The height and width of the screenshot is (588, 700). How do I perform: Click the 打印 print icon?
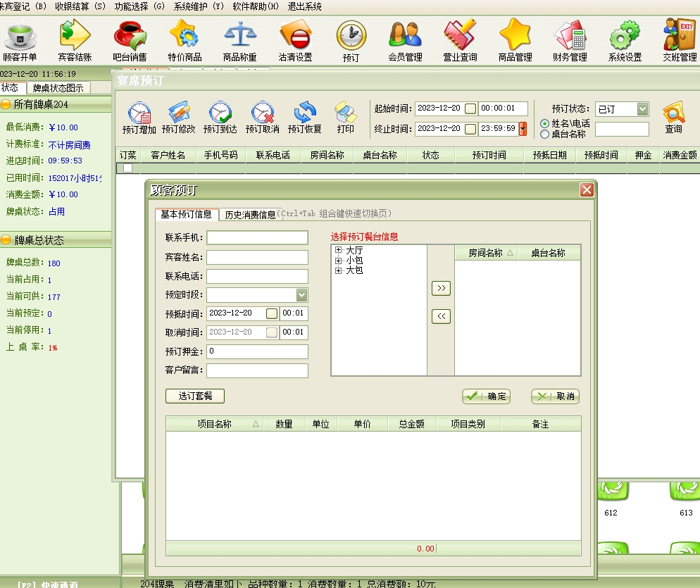click(345, 117)
